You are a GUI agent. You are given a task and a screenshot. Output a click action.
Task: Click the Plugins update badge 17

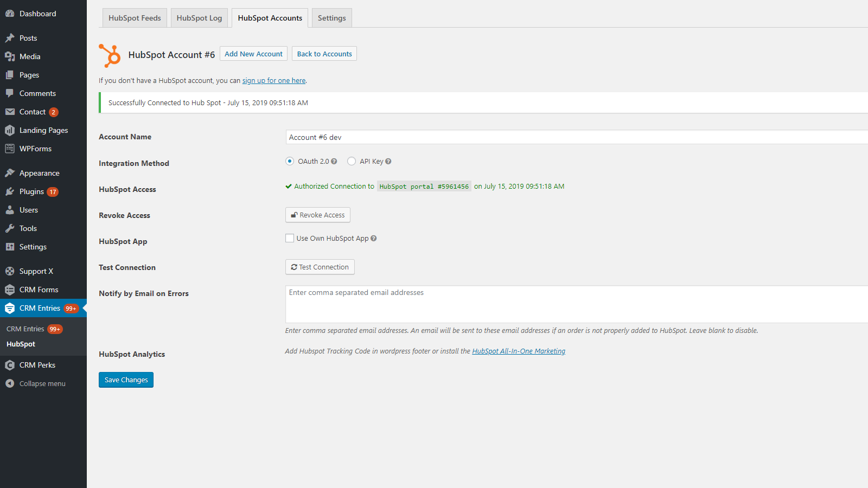coord(53,192)
